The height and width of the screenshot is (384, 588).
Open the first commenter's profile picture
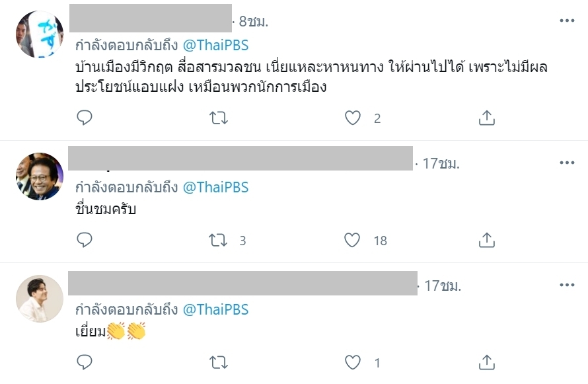(x=40, y=34)
